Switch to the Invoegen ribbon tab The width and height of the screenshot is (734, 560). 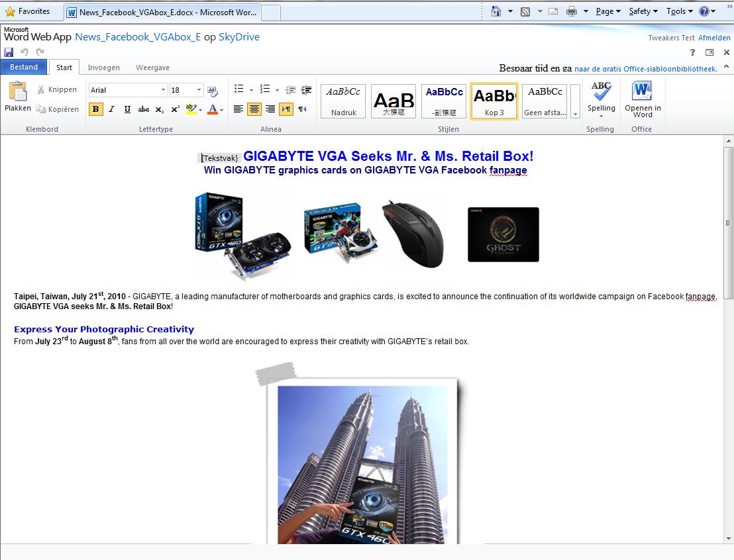[x=103, y=68]
